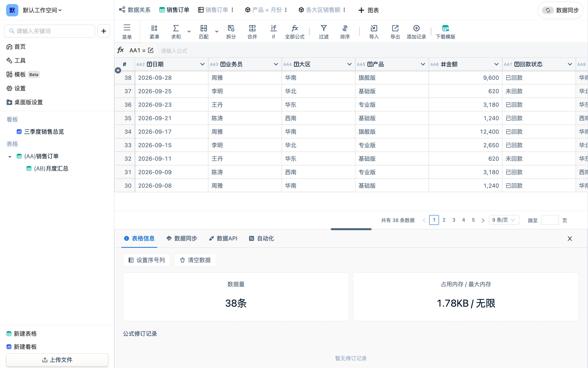Click 添加记录 add record icon

[x=416, y=28]
